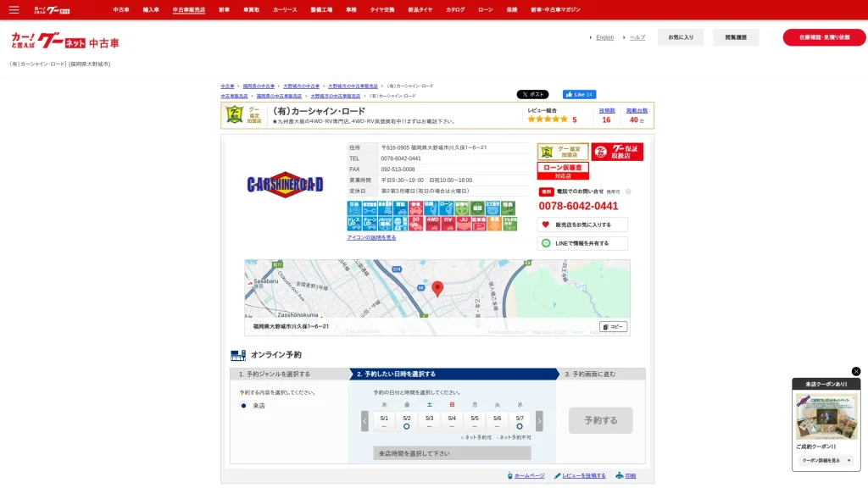Click the 板金塗装 service icon
The image size is (868, 488).
click(386, 208)
